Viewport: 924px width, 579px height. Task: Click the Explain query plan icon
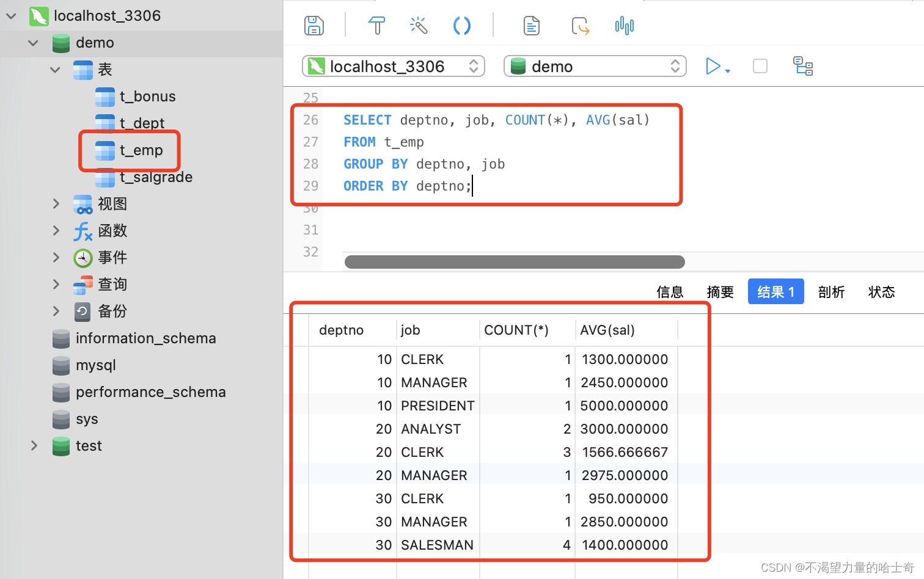802,66
